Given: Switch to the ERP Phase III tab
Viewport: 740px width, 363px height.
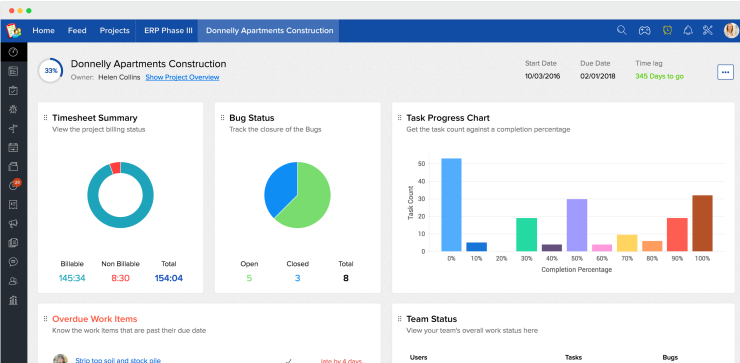Looking at the screenshot, I should click(168, 31).
